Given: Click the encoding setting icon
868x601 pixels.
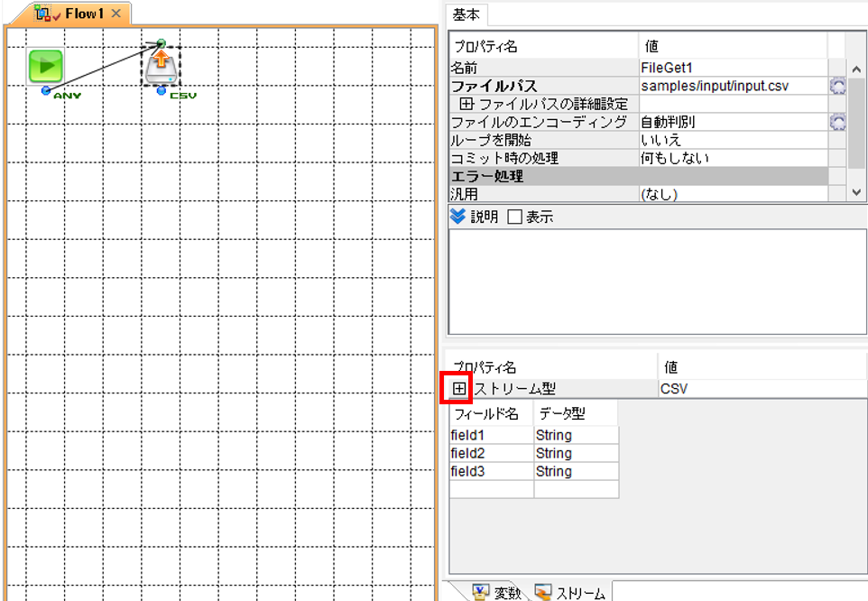Looking at the screenshot, I should coord(837,122).
